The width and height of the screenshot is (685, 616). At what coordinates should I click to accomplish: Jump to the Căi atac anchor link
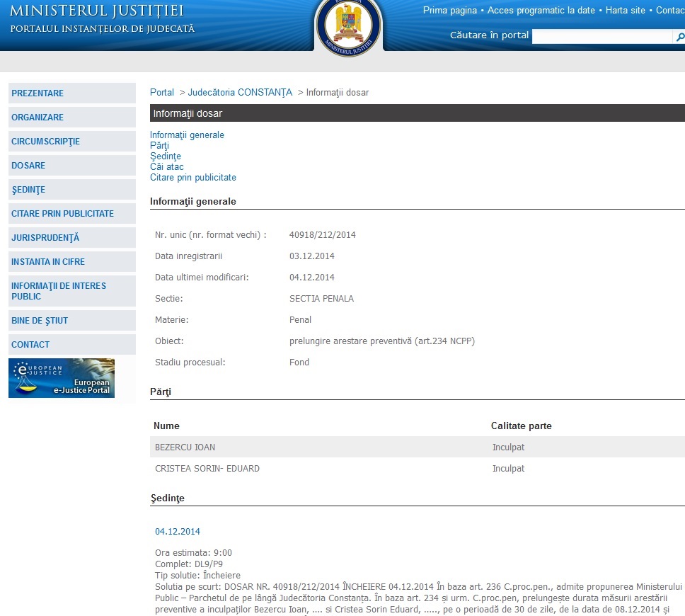click(167, 166)
